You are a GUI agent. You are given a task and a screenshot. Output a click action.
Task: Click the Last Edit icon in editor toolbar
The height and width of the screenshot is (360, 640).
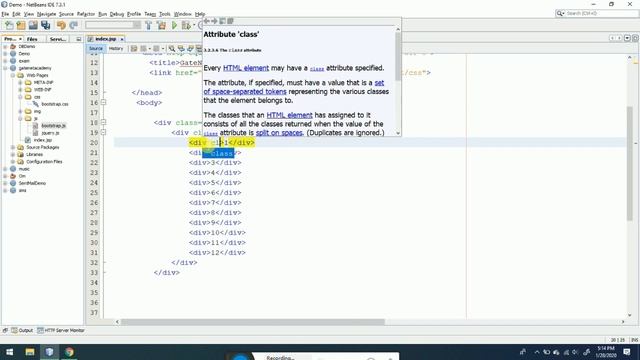pos(134,49)
